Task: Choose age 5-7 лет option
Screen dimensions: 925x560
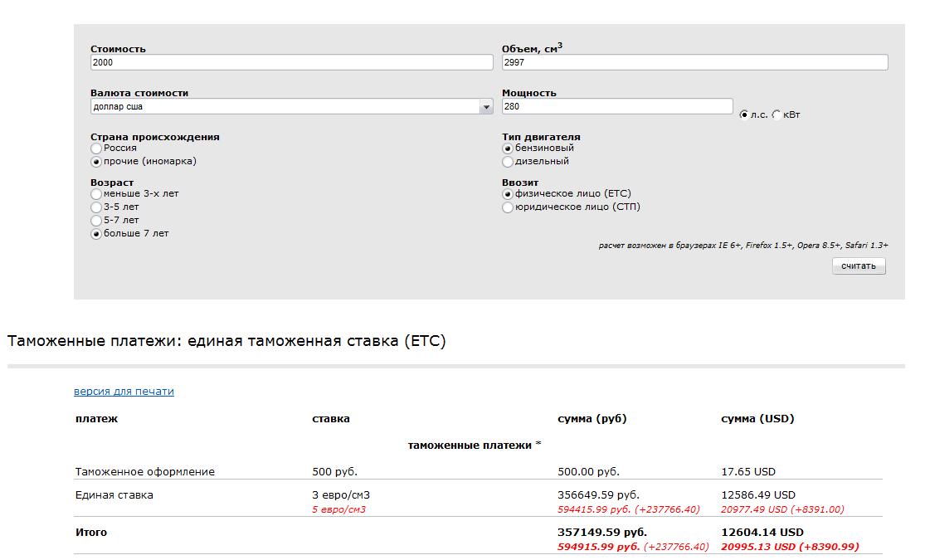Action: point(96,221)
